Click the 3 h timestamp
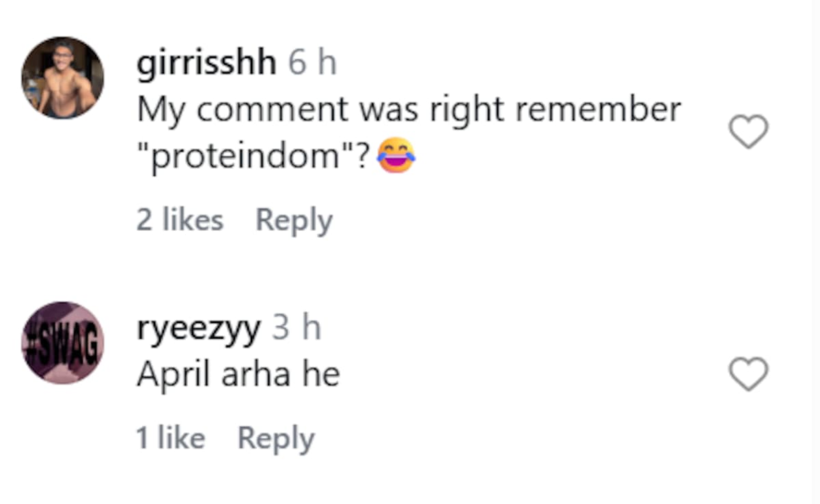Viewport: 820px width, 504px height. tap(296, 329)
